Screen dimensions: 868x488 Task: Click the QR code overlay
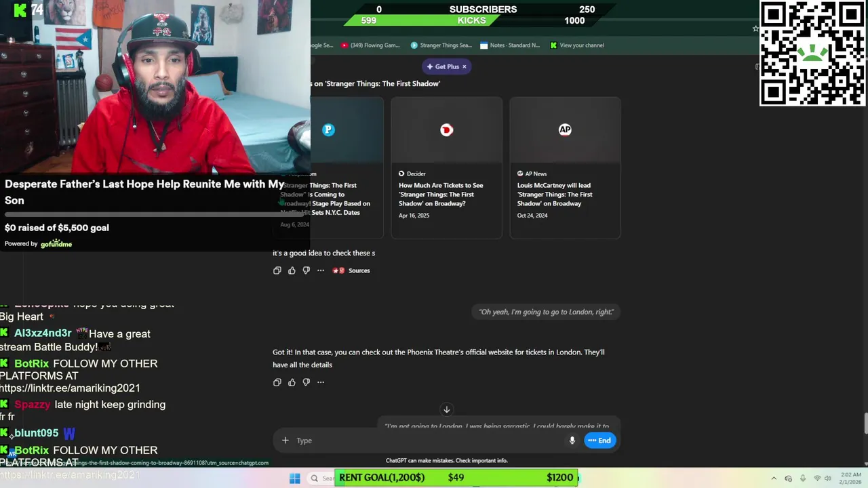pyautogui.click(x=812, y=53)
